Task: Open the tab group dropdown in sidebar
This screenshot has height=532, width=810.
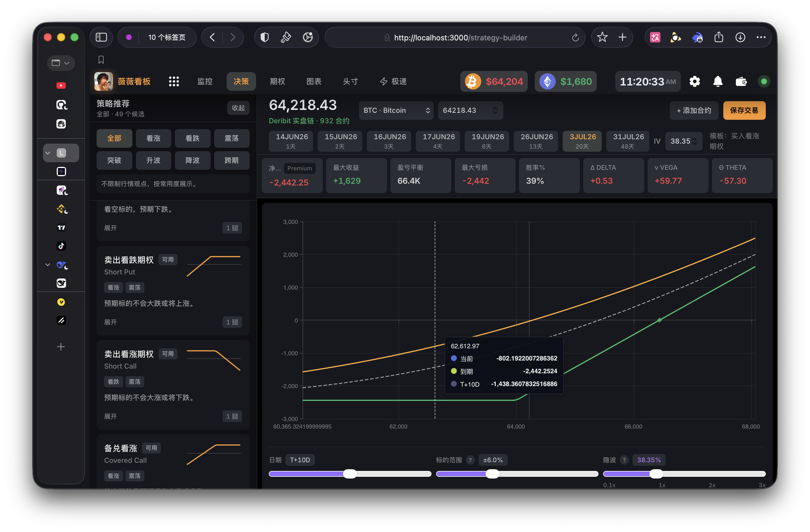Action: pos(61,63)
